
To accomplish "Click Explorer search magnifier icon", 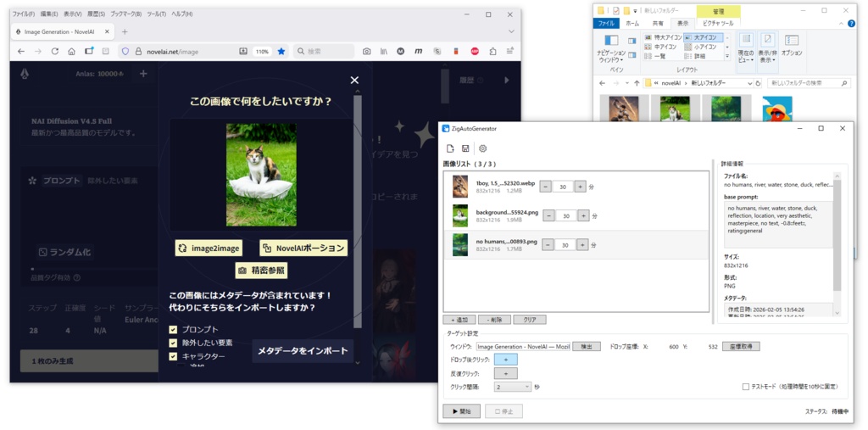I will pyautogui.click(x=844, y=83).
